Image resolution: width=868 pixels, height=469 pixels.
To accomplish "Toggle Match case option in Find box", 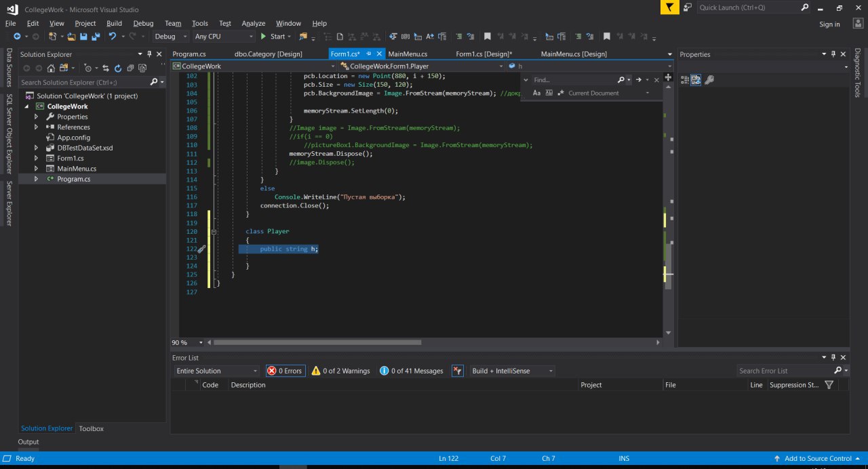I will point(536,93).
